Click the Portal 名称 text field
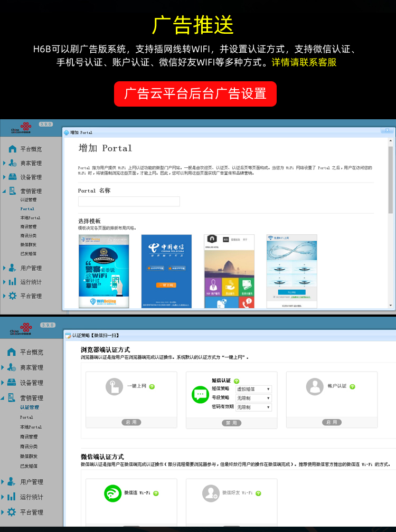 pyautogui.click(x=129, y=201)
